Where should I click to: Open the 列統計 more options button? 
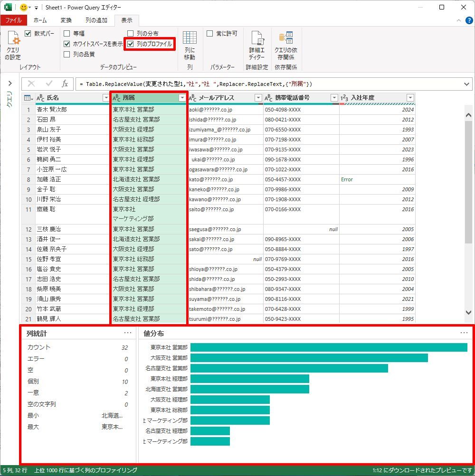click(x=128, y=333)
